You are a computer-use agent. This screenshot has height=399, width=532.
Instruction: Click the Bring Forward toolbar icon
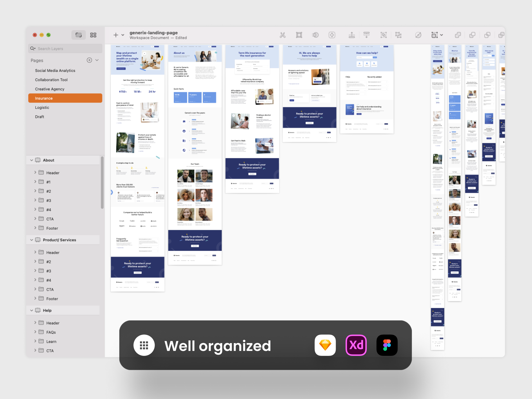click(352, 35)
